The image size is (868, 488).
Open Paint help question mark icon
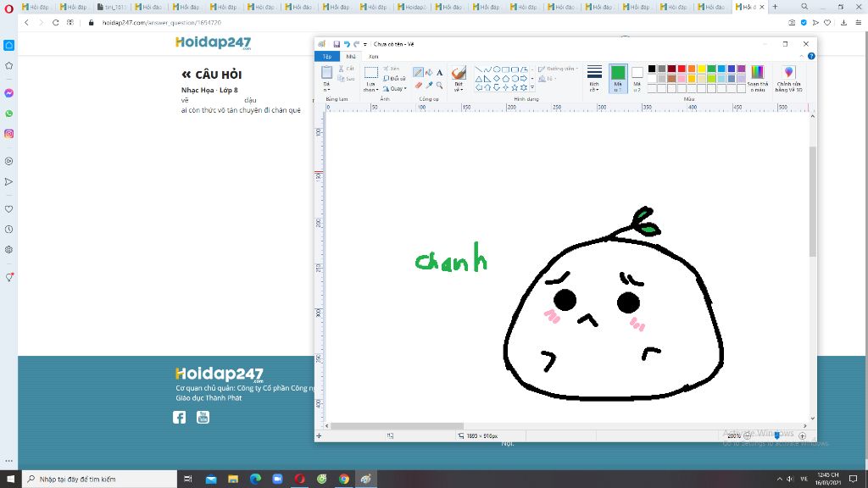[811, 56]
